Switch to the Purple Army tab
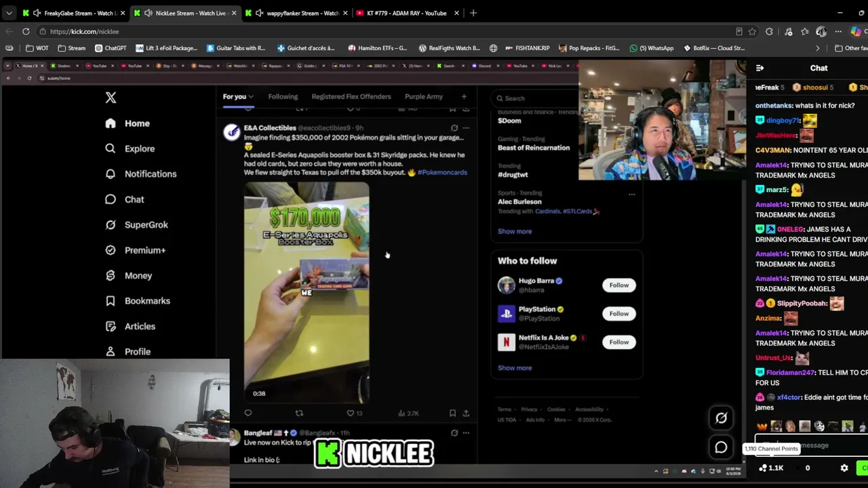 [x=424, y=97]
